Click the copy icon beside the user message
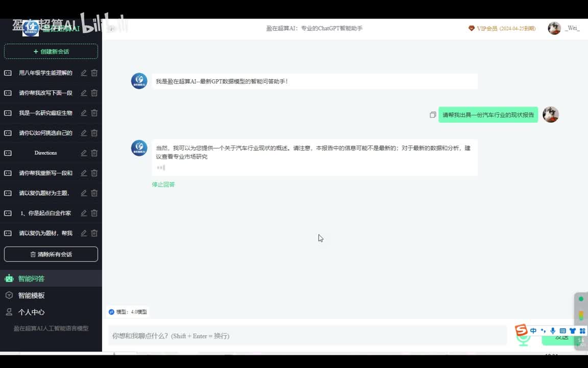Image resolution: width=588 pixels, height=368 pixels. (433, 115)
